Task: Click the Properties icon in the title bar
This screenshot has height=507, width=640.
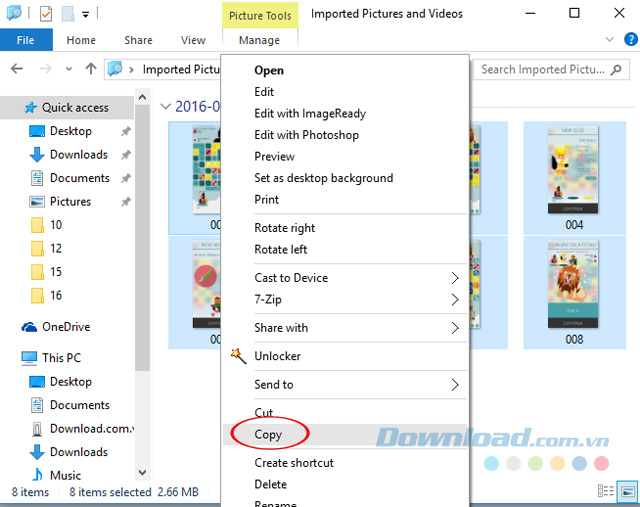Action: pos(46,14)
